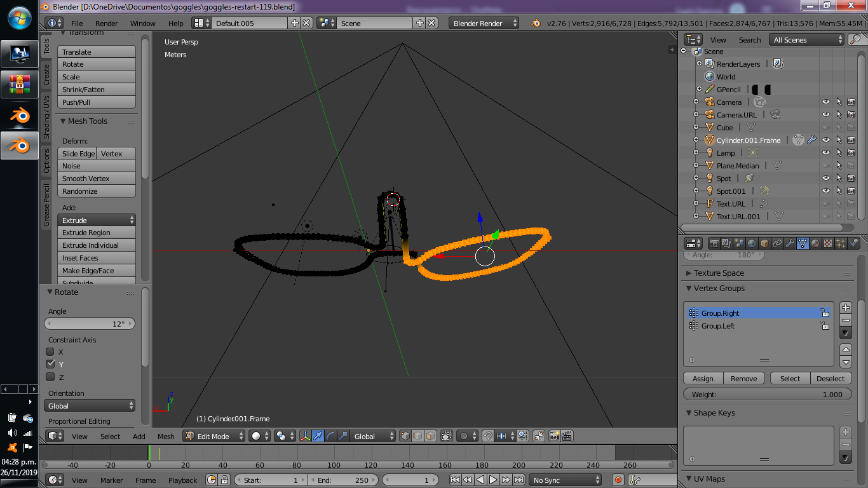
Task: Toggle limit selection to visible icon
Action: [x=447, y=436]
